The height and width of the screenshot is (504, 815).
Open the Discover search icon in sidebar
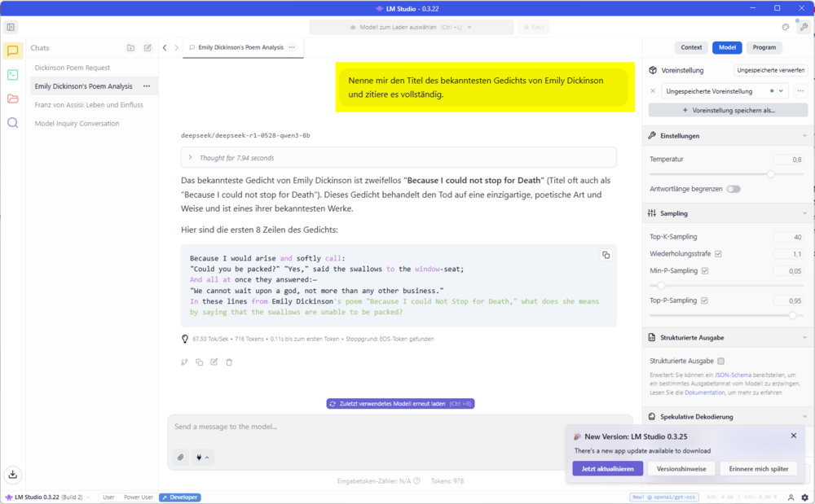pos(13,123)
